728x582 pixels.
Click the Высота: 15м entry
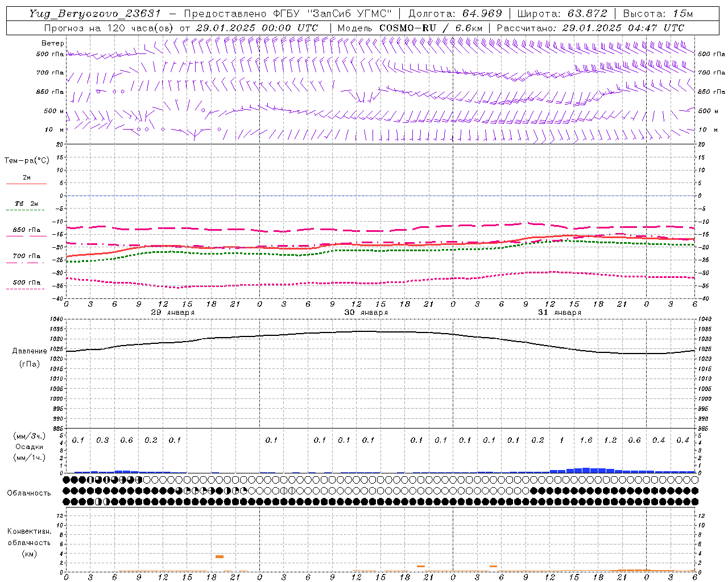pyautogui.click(x=658, y=14)
